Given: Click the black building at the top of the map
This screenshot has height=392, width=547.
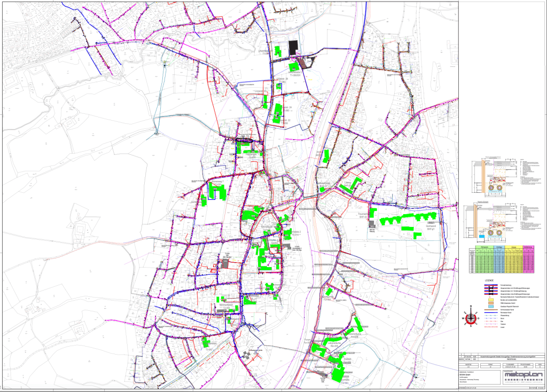Looking at the screenshot, I should (x=293, y=47).
